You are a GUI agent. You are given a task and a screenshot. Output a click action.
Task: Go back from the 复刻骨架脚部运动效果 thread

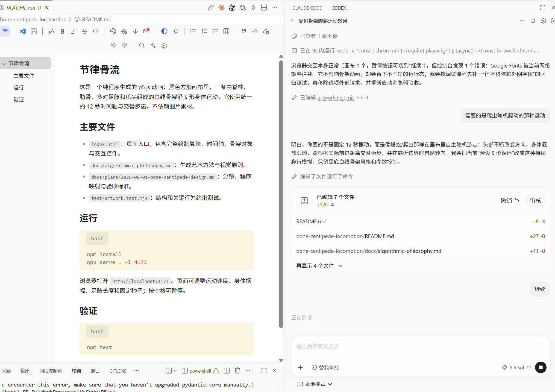293,21
